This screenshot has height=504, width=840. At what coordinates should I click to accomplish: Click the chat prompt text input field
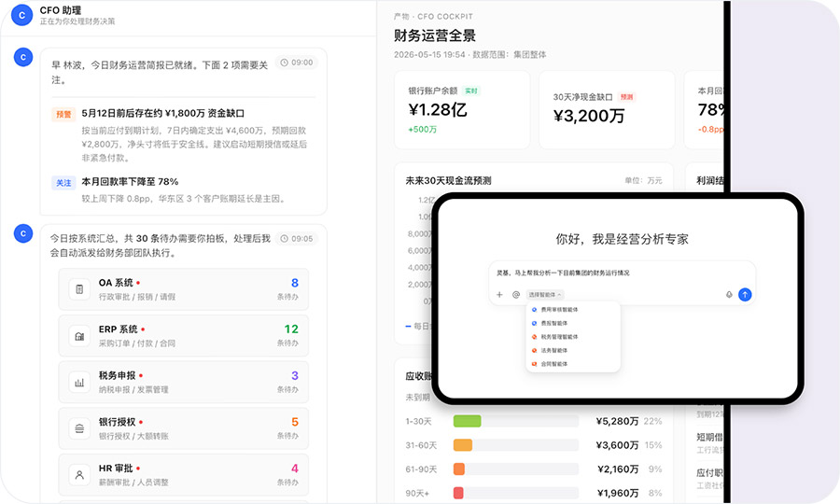coord(622,273)
